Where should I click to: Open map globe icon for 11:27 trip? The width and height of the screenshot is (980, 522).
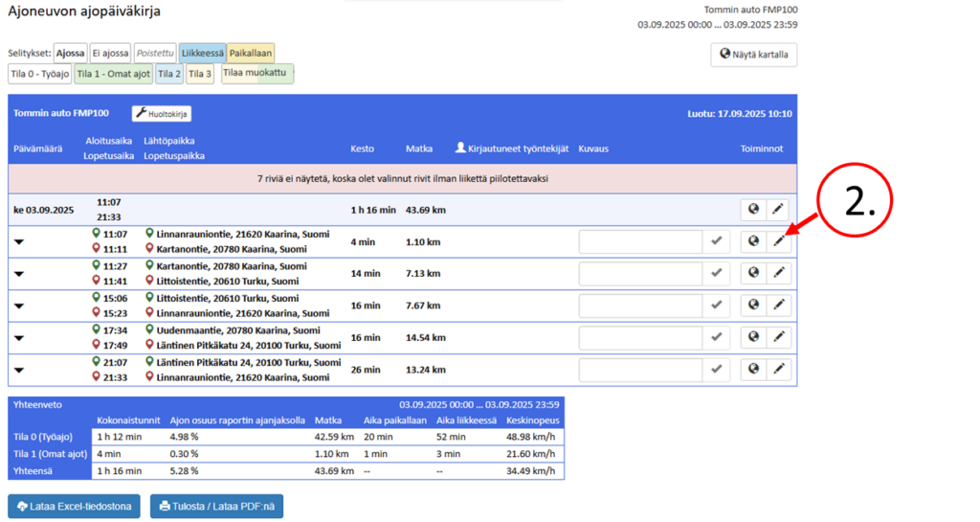tap(753, 274)
